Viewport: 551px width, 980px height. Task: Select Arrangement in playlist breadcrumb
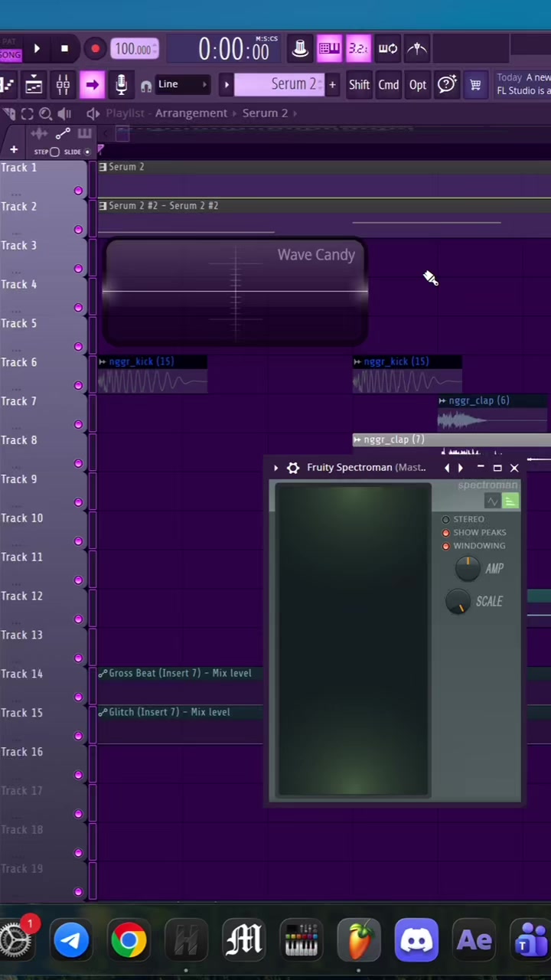coord(191,113)
